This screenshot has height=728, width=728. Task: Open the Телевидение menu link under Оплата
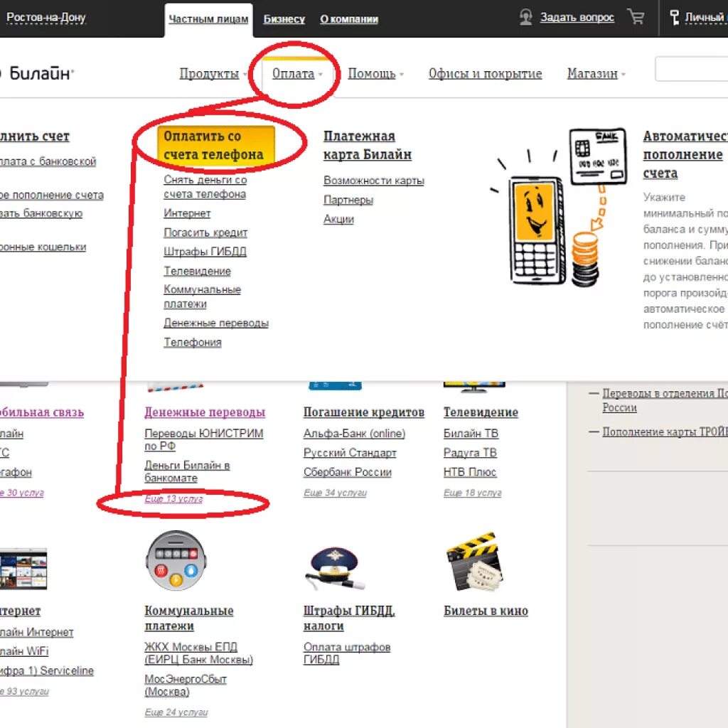click(x=197, y=271)
